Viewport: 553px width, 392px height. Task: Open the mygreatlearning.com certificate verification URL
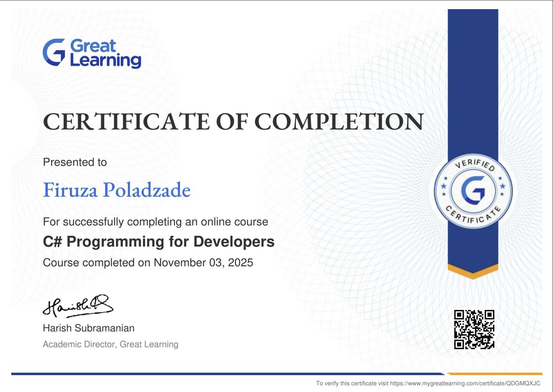click(x=465, y=383)
